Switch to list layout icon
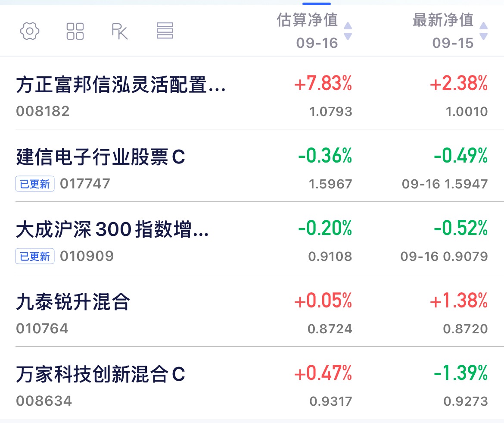Image resolution: width=504 pixels, height=423 pixels. 165,31
